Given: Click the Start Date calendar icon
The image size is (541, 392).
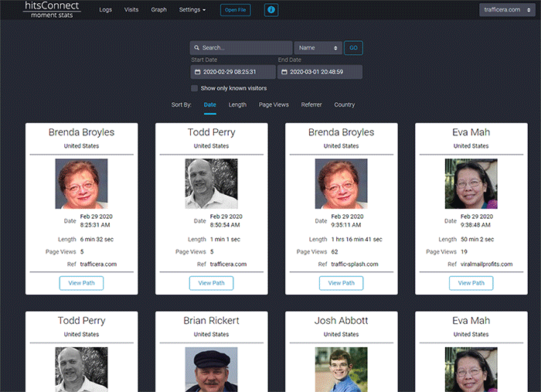Looking at the screenshot, I should tap(197, 72).
